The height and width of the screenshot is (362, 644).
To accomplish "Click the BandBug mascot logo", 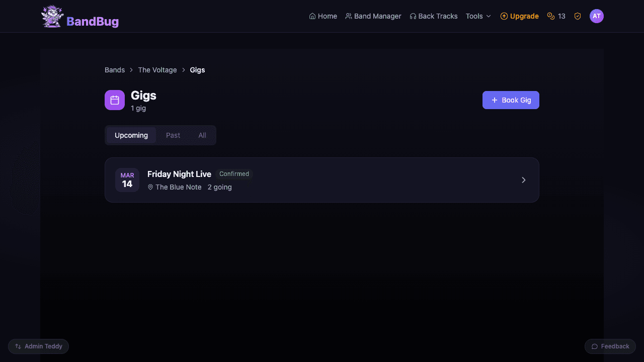I will point(52,16).
